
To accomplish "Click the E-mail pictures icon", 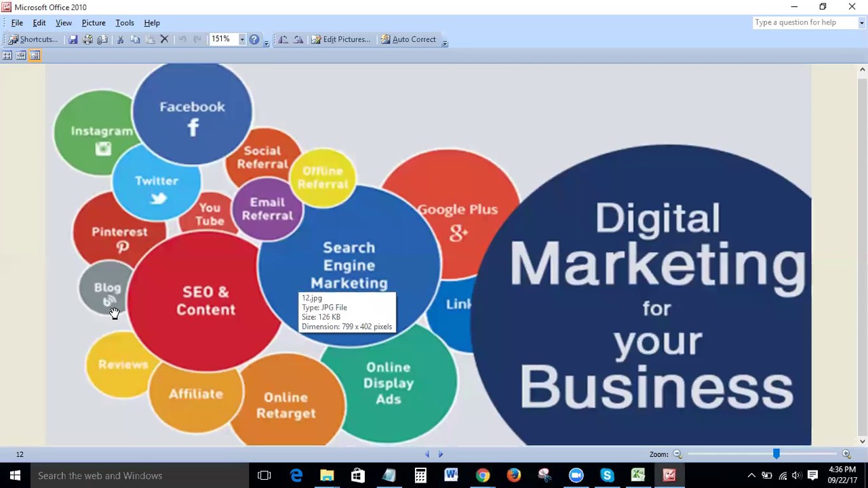I will [102, 39].
